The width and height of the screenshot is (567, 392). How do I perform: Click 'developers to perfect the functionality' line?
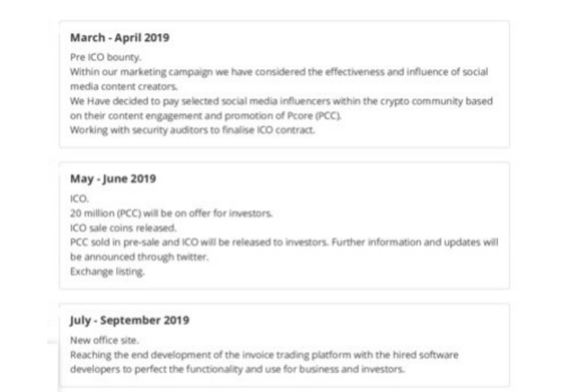point(237,369)
